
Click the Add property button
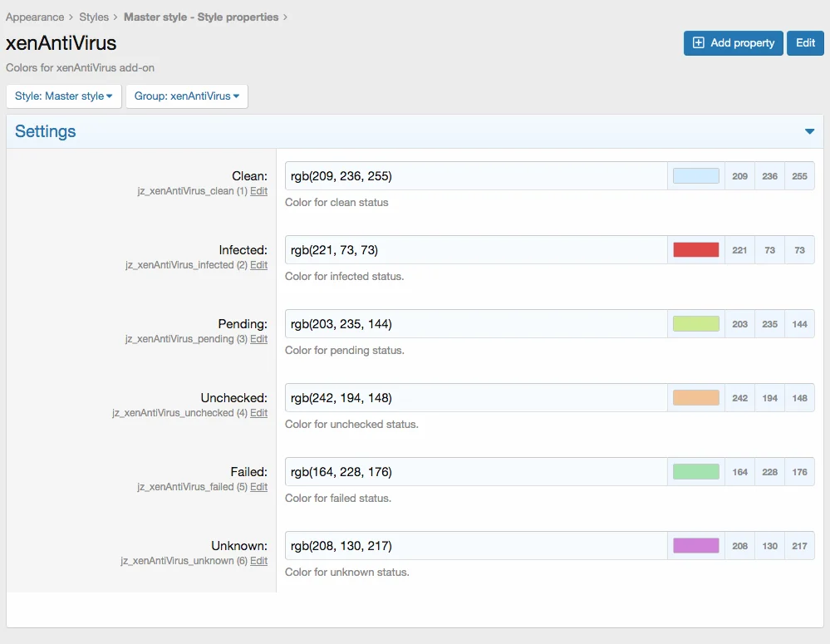coord(733,43)
